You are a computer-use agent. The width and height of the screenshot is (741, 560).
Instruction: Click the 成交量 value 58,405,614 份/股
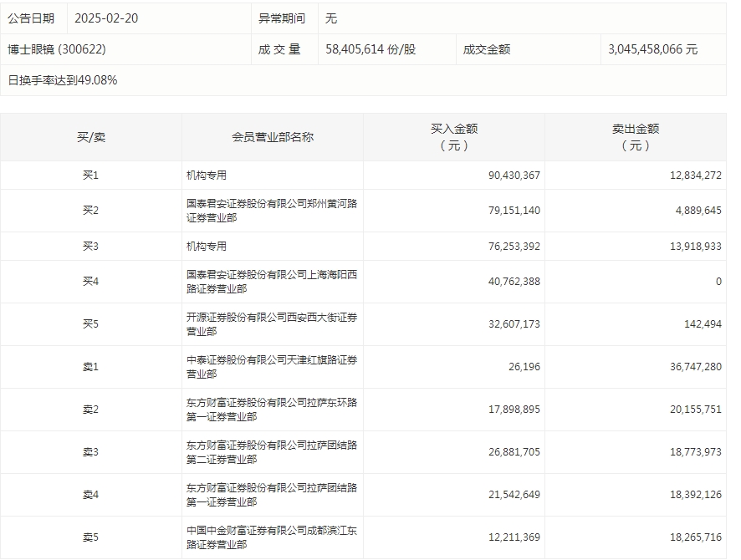370,49
